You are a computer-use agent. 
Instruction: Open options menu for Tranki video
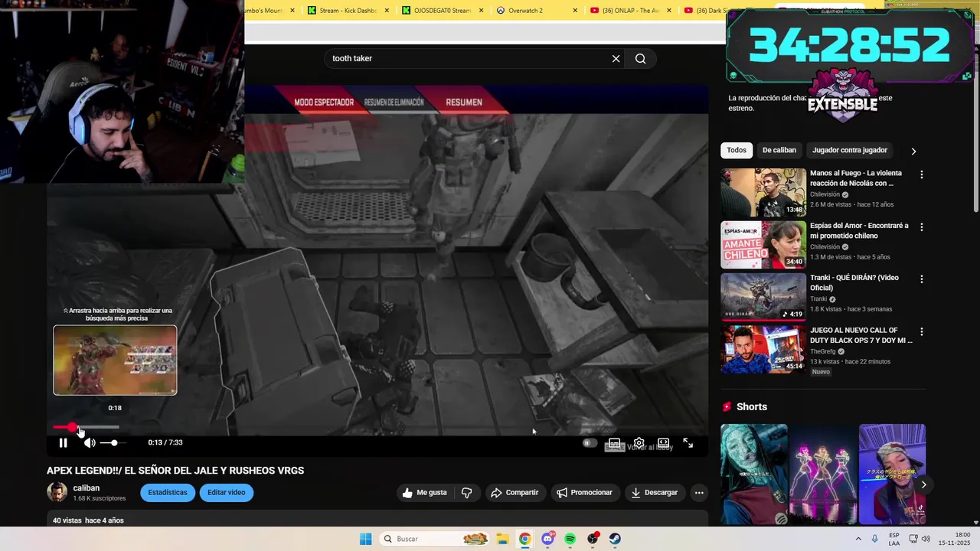pos(922,279)
